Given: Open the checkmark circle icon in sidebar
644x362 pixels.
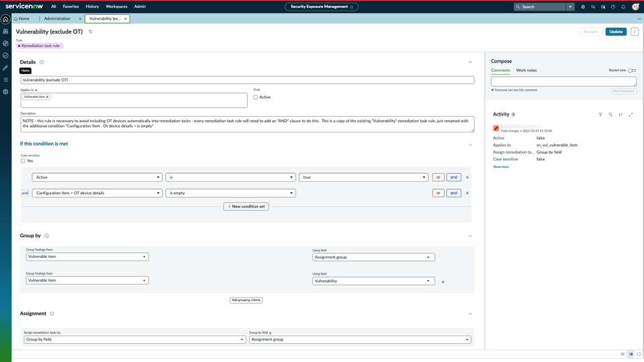Looking at the screenshot, I should (x=5, y=56).
